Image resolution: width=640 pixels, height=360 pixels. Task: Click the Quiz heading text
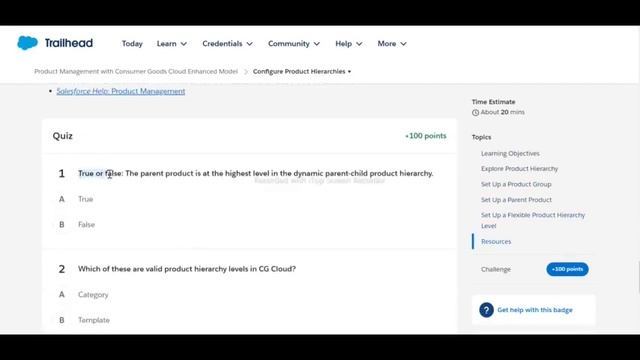[62, 136]
